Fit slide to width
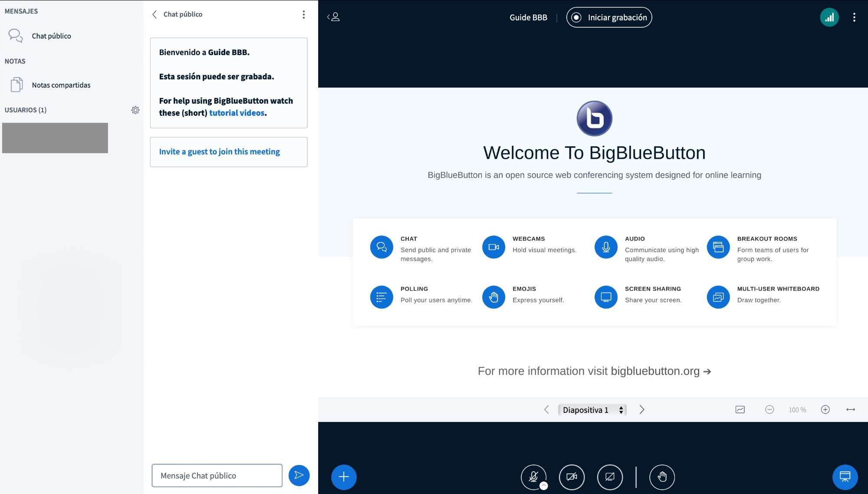This screenshot has width=868, height=494. (851, 410)
